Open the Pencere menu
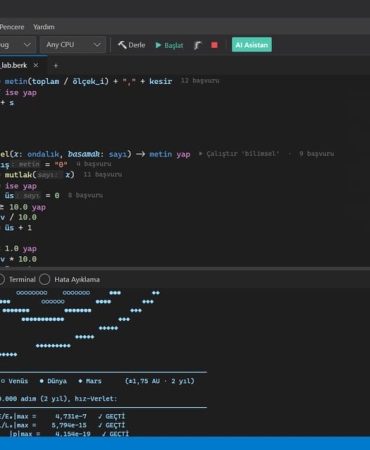Viewport: 370px width, 450px height. pyautogui.click(x=12, y=27)
